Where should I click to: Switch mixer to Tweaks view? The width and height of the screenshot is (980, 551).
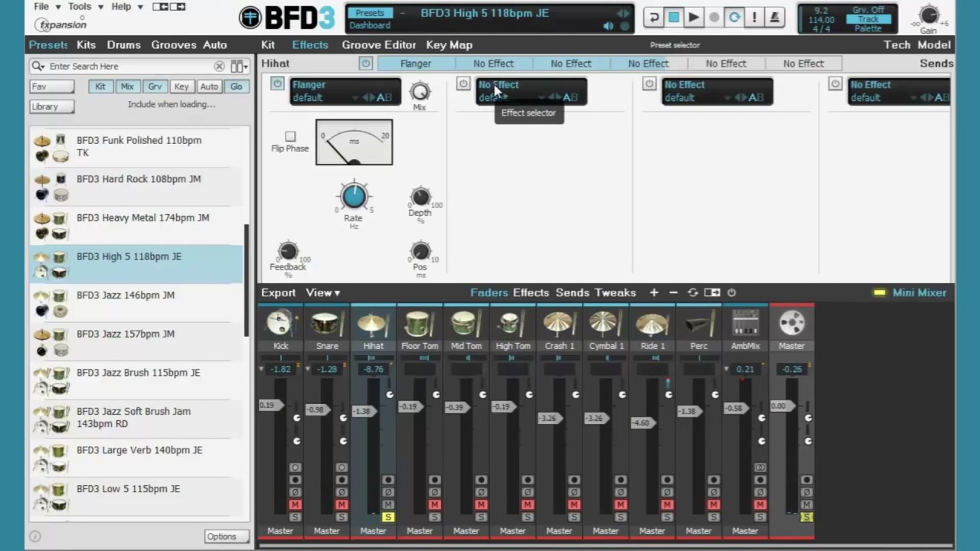point(616,292)
